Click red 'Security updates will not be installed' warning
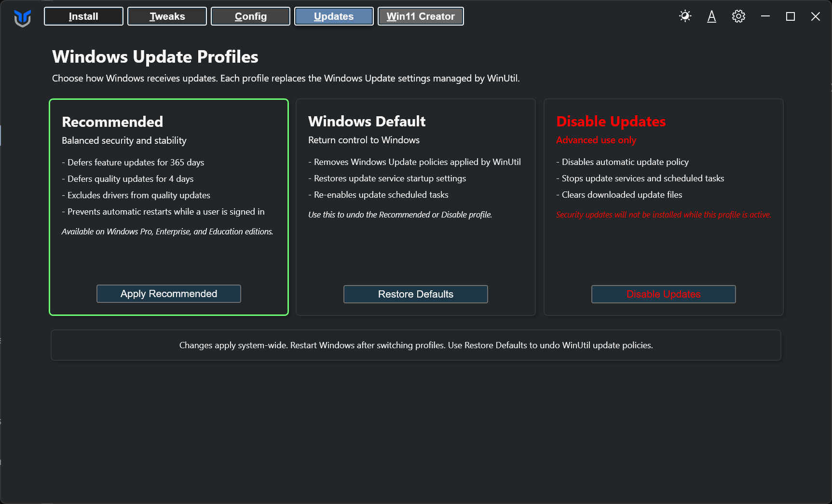 tap(664, 215)
